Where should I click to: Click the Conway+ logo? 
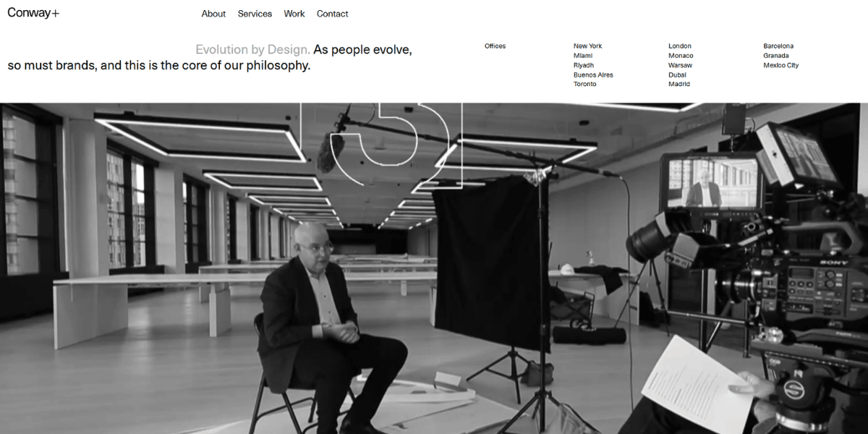click(33, 13)
